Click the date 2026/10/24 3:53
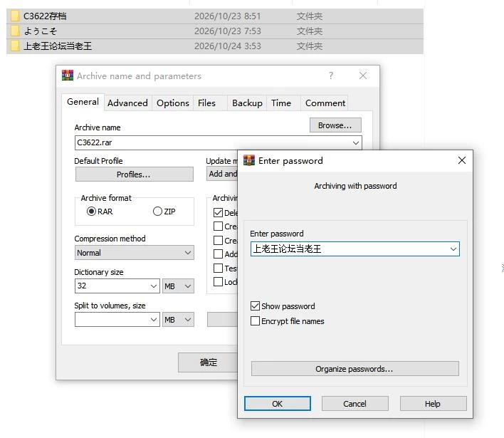This screenshot has width=504, height=438. (x=228, y=46)
